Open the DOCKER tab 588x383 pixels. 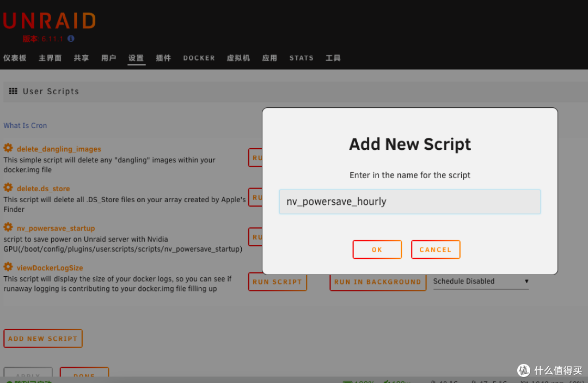pyautogui.click(x=199, y=58)
